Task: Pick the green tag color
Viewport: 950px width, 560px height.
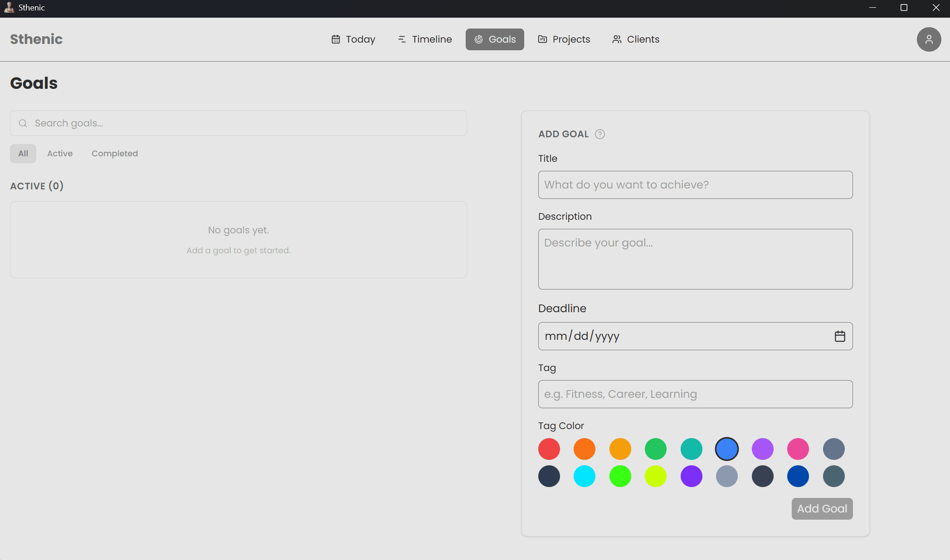Action: tap(656, 449)
